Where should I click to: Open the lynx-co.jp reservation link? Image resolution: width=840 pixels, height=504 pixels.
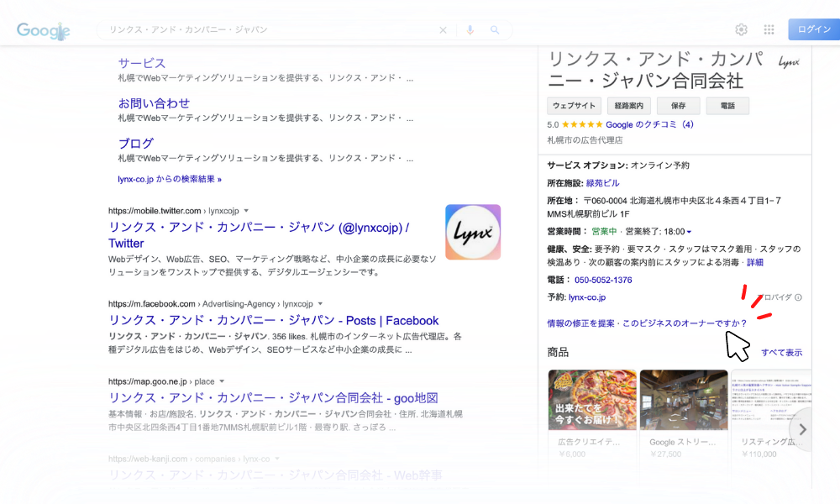tap(587, 297)
